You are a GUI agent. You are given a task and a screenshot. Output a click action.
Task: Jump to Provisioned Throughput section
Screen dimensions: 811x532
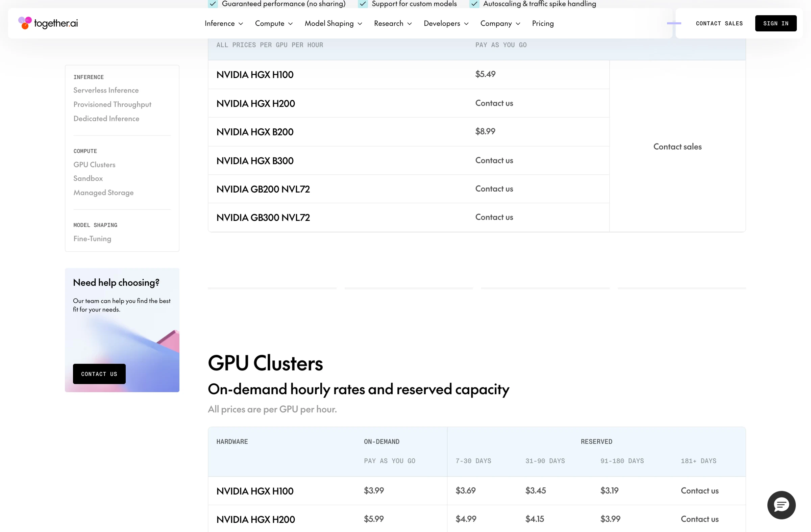[112, 105]
